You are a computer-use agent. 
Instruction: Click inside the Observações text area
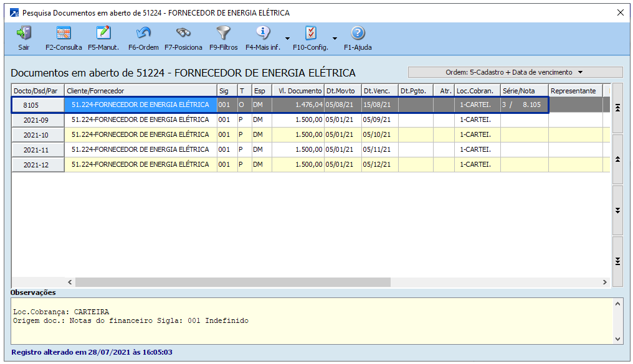click(312, 320)
